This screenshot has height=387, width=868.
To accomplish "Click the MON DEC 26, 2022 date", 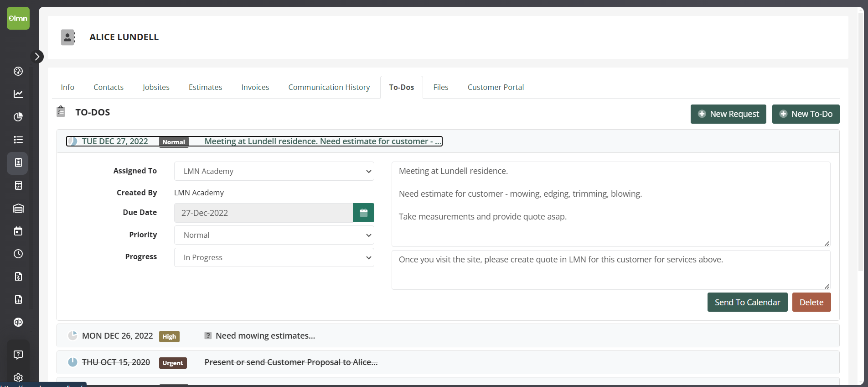I will [x=117, y=336].
